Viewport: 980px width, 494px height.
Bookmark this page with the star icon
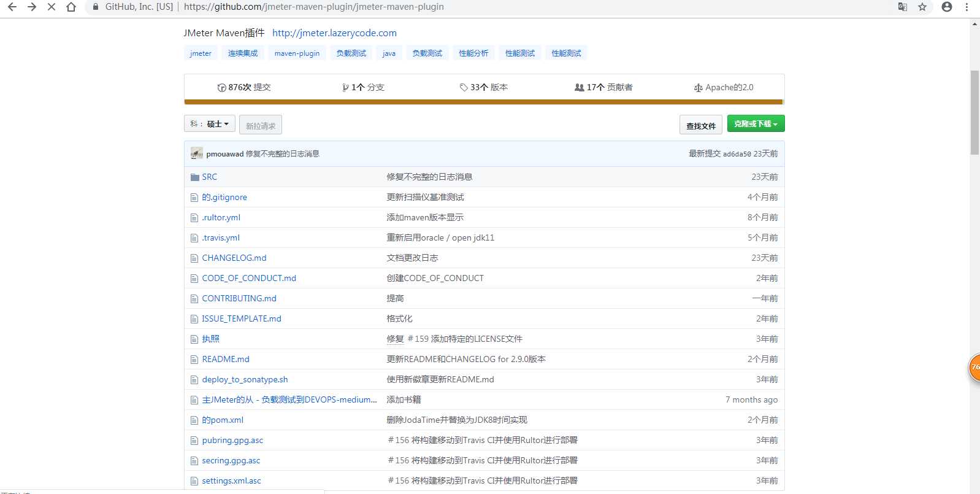coord(922,7)
